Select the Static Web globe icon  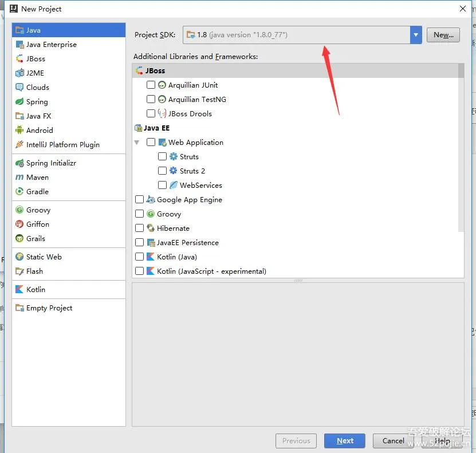[x=19, y=257]
